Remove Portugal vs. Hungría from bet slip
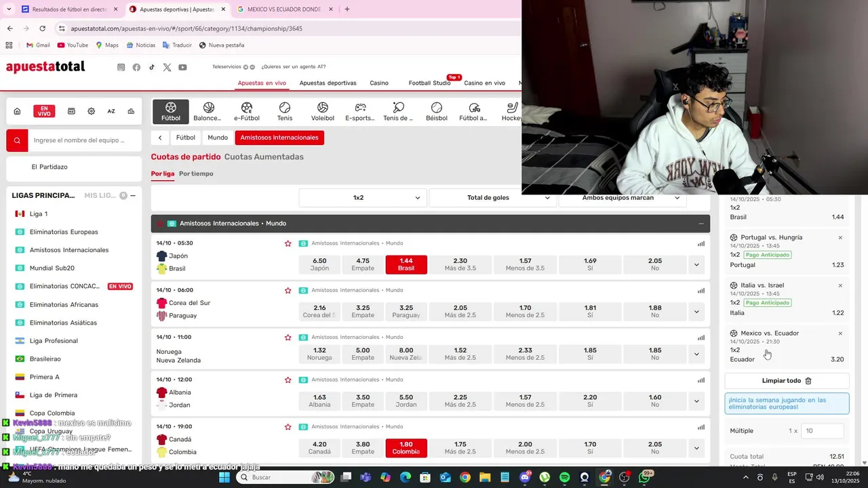This screenshot has height=488, width=868. tap(840, 238)
